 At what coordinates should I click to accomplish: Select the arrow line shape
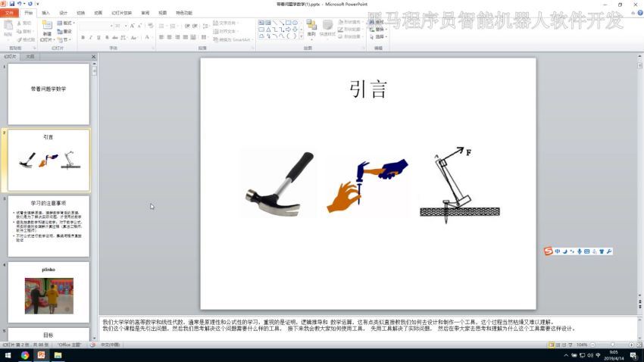(x=281, y=23)
